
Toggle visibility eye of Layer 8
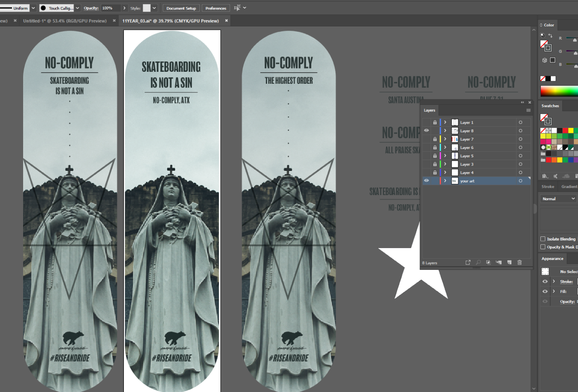[426, 130]
